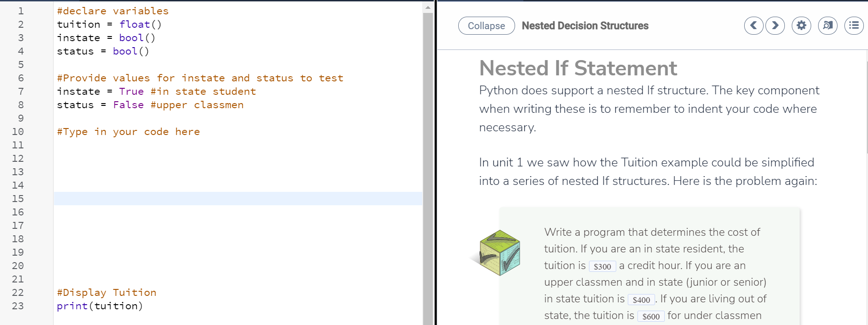Click the print(tuition) code line
Screen dimensions: 868x325
(x=100, y=306)
